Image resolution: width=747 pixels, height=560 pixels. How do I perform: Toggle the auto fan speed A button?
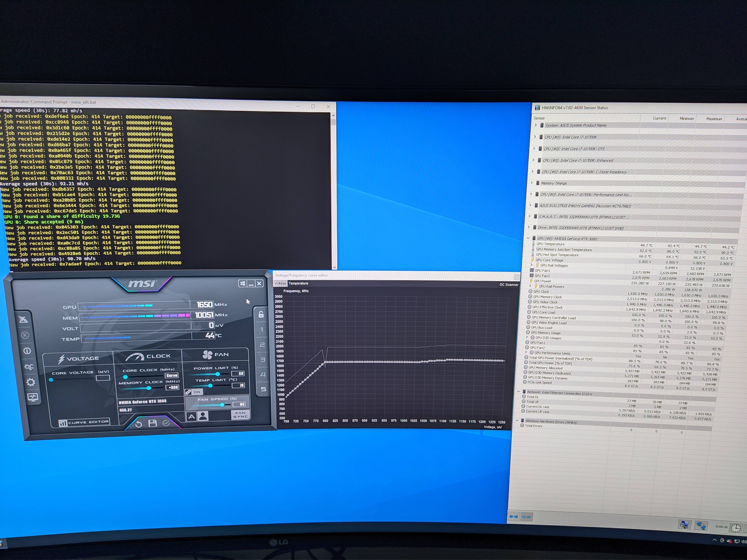191,416
